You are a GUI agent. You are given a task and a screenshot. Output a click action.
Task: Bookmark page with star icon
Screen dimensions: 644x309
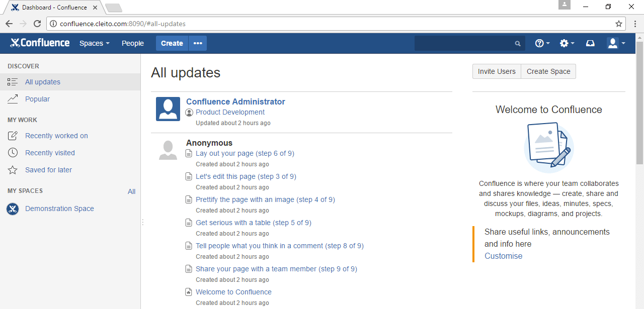click(x=619, y=24)
